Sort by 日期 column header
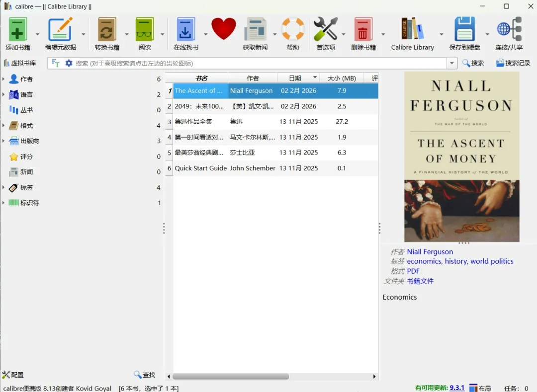The width and height of the screenshot is (537, 392). click(298, 78)
